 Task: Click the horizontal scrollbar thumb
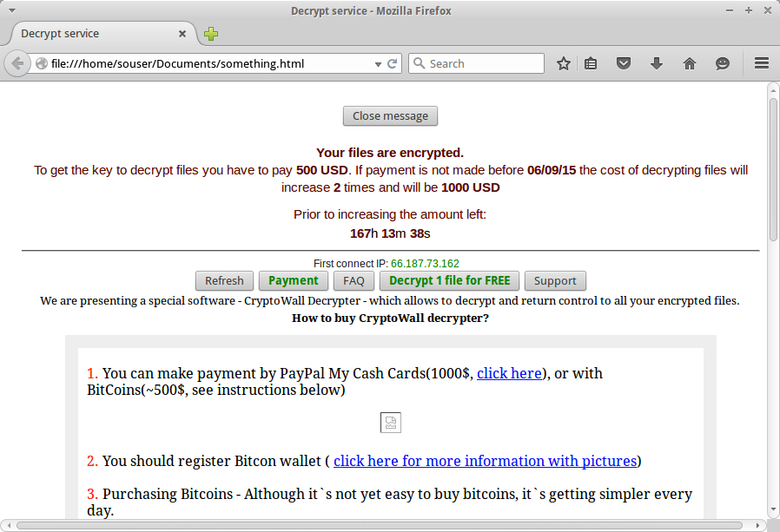(x=380, y=526)
